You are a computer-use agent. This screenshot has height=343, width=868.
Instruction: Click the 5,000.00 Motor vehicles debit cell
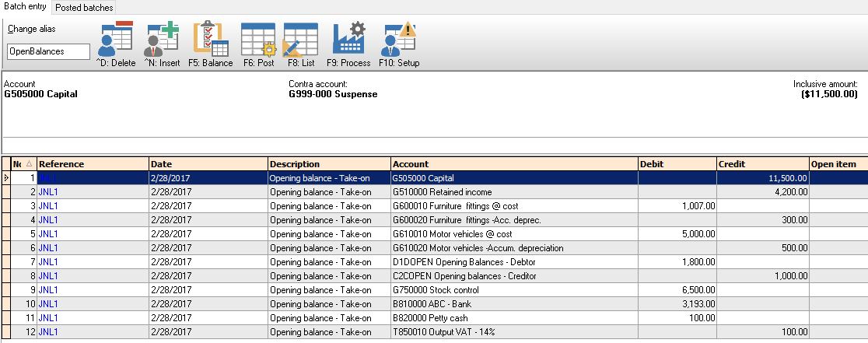pyautogui.click(x=677, y=234)
